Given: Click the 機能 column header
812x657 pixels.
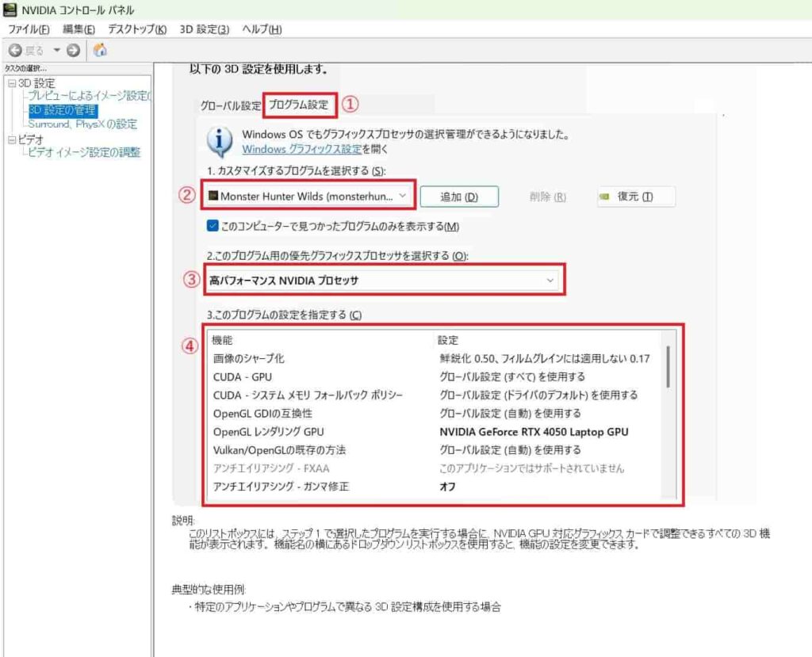Looking at the screenshot, I should click(x=222, y=340).
